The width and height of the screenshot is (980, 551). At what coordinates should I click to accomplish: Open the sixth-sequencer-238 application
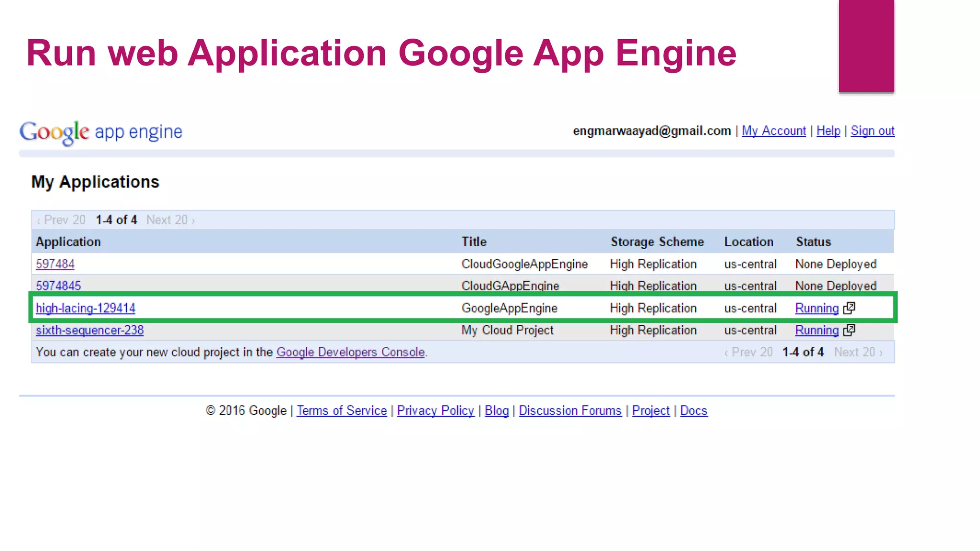click(x=89, y=330)
